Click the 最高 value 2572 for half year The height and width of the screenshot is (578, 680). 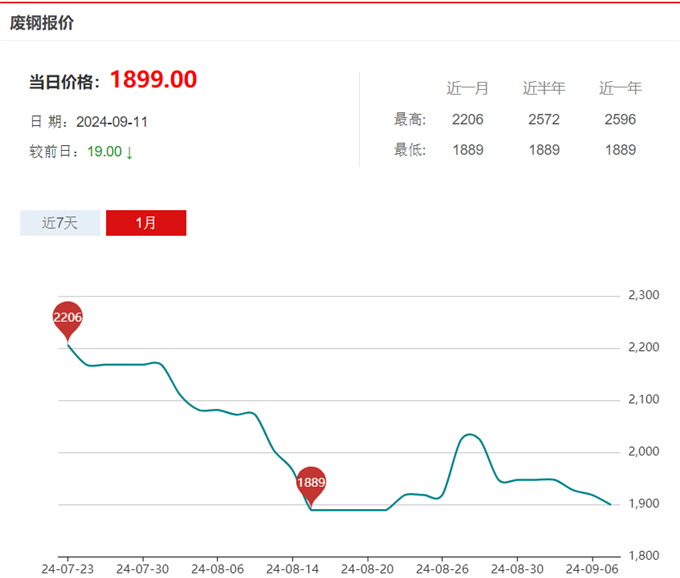(544, 120)
